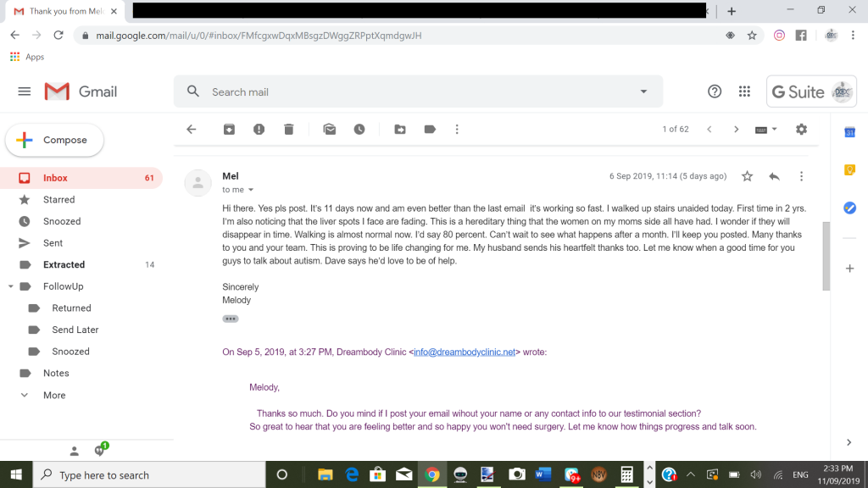Star Mel's message
Image resolution: width=868 pixels, height=488 pixels.
pyautogui.click(x=747, y=176)
